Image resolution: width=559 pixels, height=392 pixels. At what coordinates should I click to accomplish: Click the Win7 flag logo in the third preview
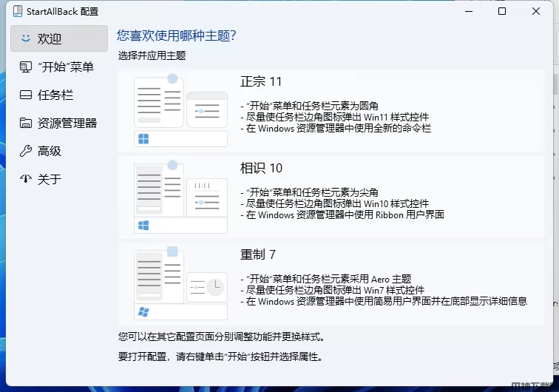pos(143,311)
